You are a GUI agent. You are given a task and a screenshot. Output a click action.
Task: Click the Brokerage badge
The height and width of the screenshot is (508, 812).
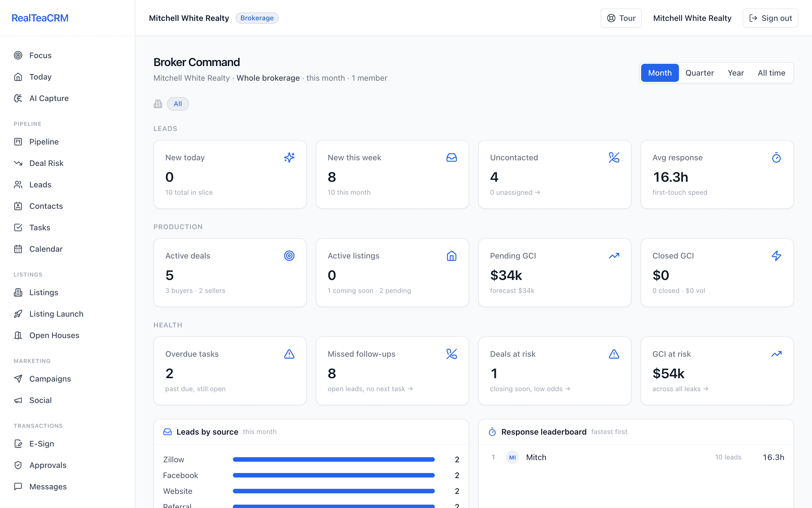257,18
